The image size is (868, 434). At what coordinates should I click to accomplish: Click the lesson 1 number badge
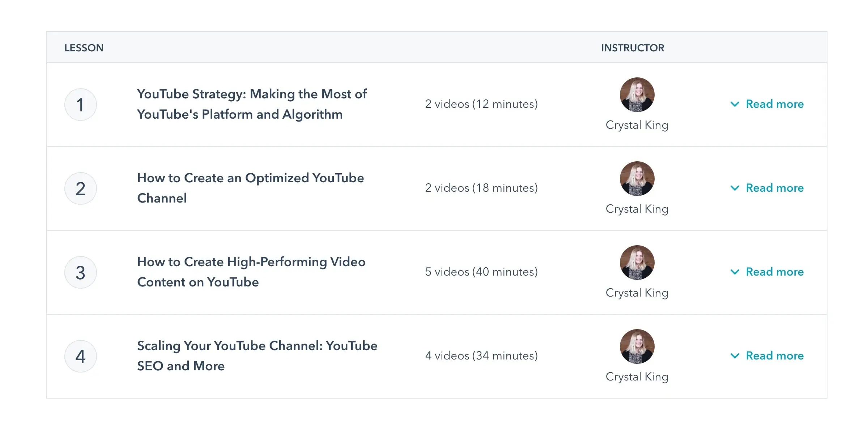point(80,105)
